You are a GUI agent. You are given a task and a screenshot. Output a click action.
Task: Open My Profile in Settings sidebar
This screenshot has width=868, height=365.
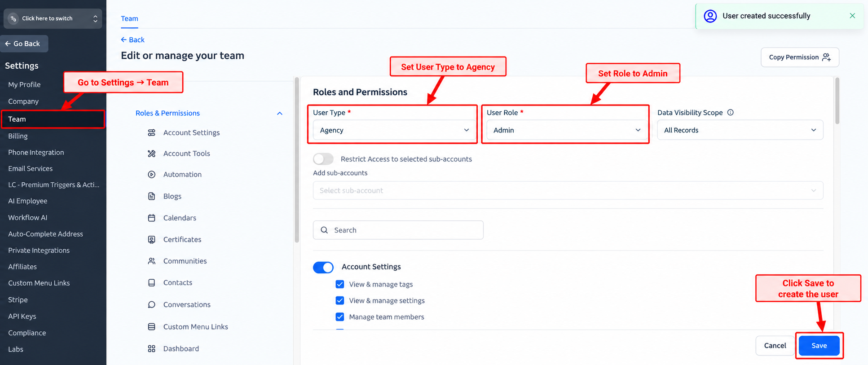tap(24, 84)
